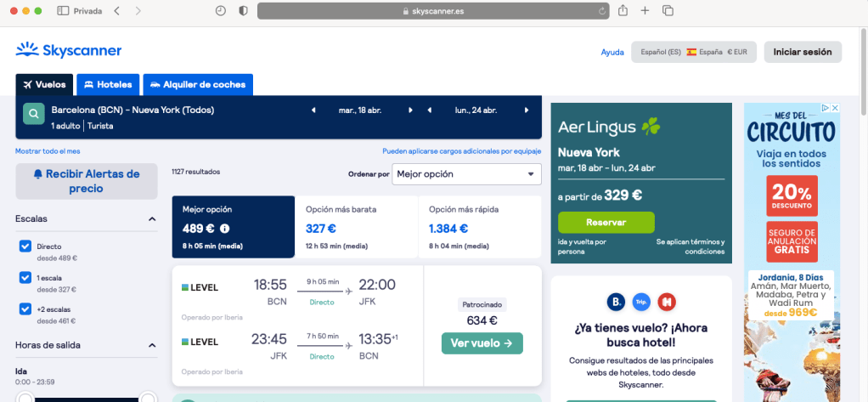Screen dimensions: 868x402
Task: Click the Mostrar todo el mes link
Action: [48, 151]
